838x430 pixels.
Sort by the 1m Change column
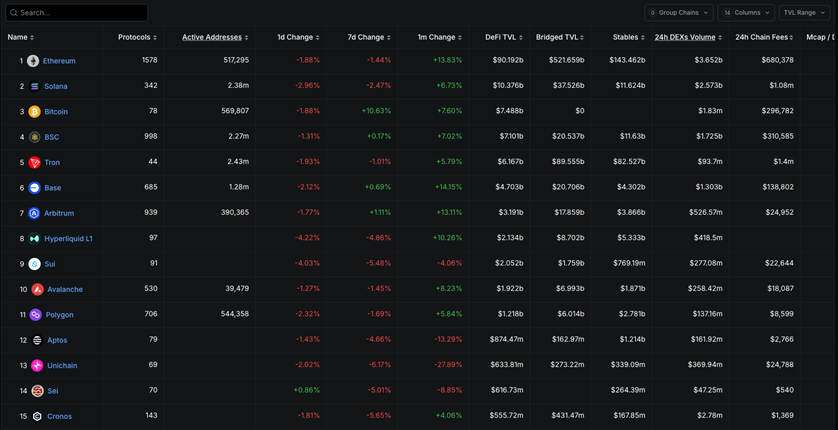pos(439,37)
